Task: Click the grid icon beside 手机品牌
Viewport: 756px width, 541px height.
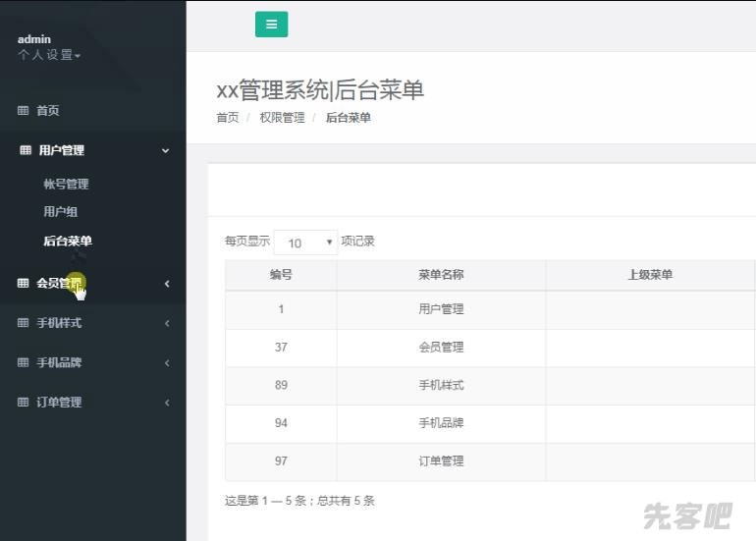Action: pos(24,362)
